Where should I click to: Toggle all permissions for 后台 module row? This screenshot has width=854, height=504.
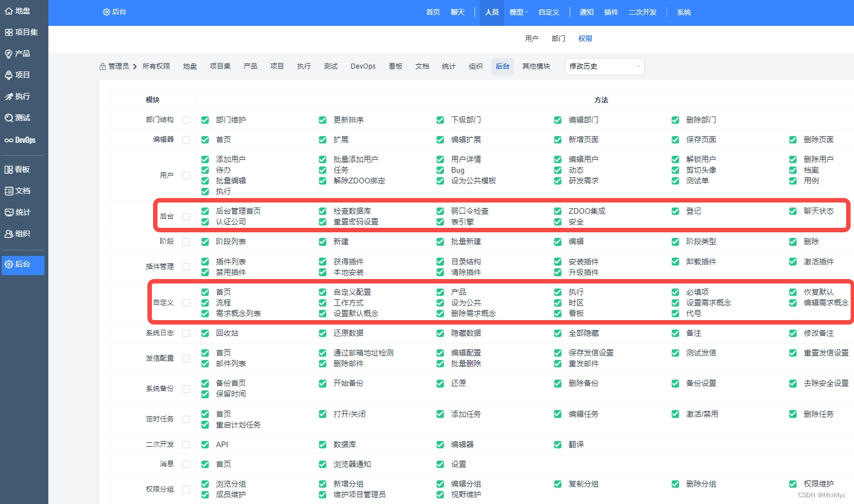(x=186, y=217)
